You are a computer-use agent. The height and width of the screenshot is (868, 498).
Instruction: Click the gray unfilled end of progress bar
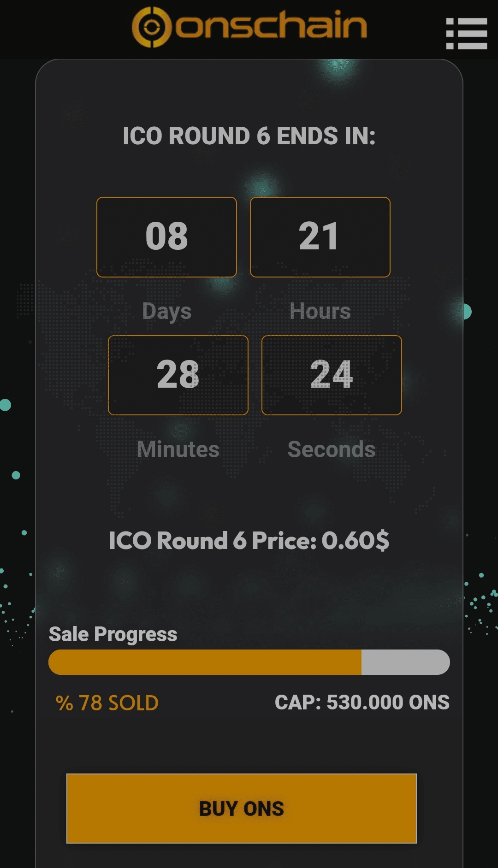405,662
